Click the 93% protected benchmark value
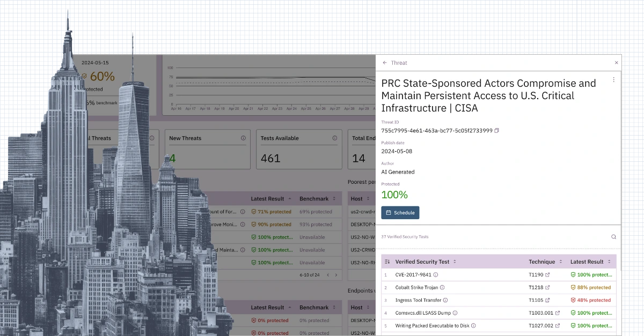Screen dimensions: 644x336 (316, 225)
